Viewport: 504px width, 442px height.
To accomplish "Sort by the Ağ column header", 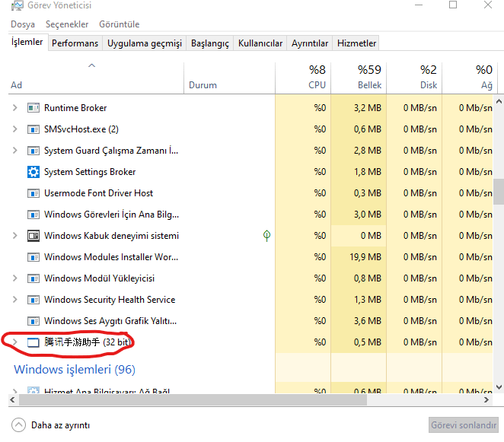I will click(470, 78).
